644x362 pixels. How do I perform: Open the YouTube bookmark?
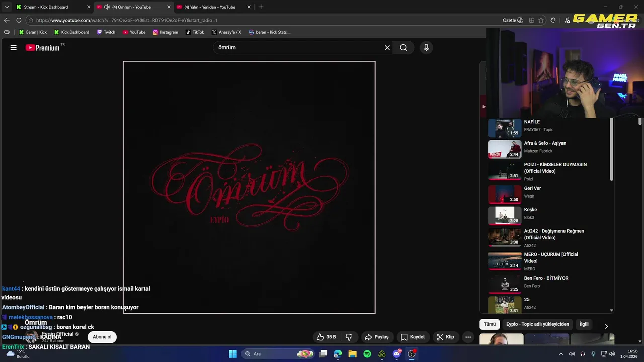pos(134,32)
